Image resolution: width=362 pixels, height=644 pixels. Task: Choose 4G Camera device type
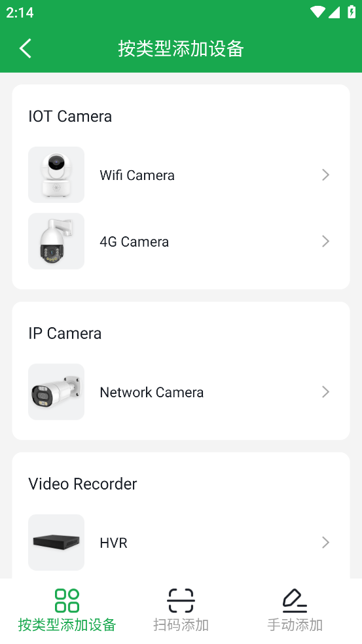[181, 241]
